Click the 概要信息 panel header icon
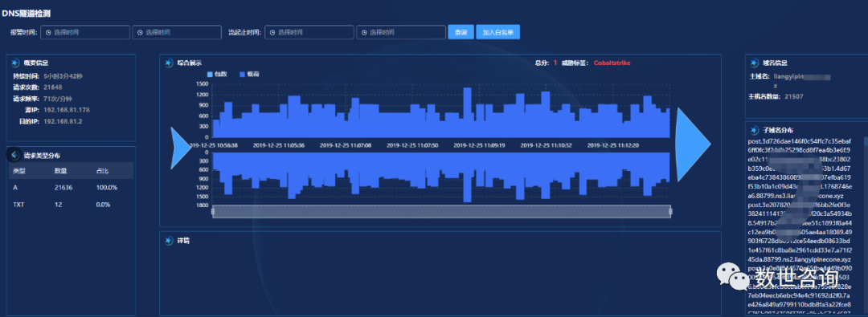868x317 pixels. [14, 63]
